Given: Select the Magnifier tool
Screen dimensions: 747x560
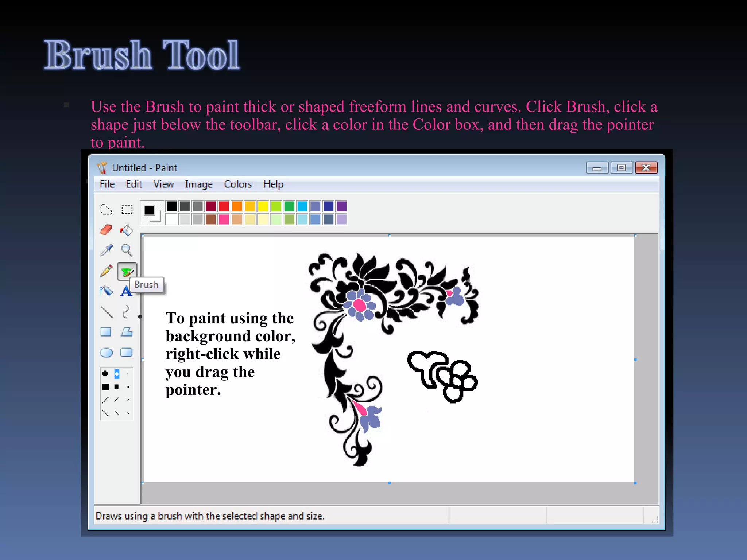Looking at the screenshot, I should (127, 250).
